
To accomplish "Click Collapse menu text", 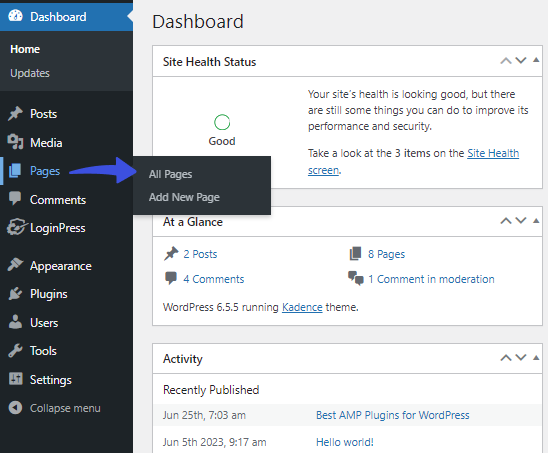I will pyautogui.click(x=65, y=408).
